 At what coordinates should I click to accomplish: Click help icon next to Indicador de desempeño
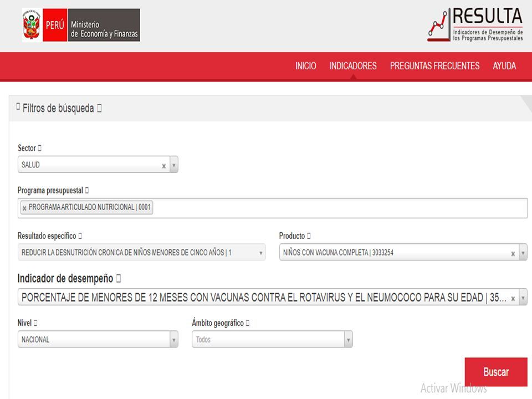119,279
